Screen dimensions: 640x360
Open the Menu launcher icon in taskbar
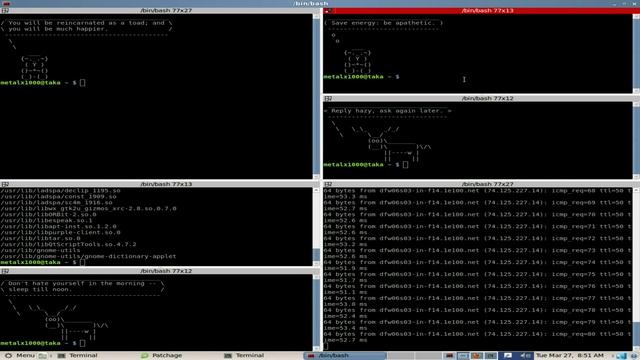click(8, 356)
